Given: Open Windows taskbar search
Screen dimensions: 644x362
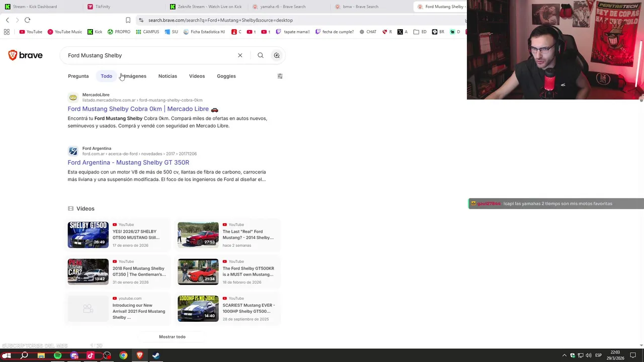Looking at the screenshot, I should tap(24, 355).
